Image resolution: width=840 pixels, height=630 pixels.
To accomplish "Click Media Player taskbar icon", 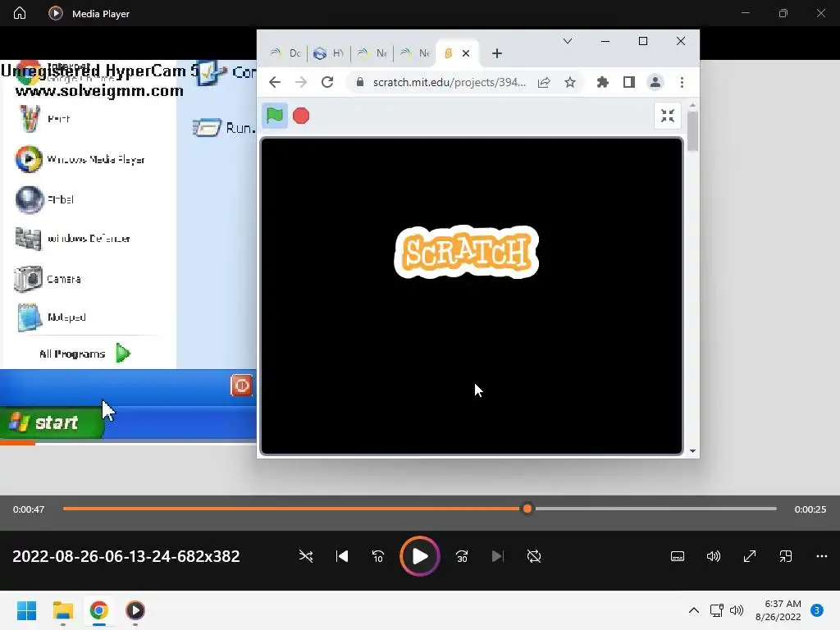I will pyautogui.click(x=135, y=610).
